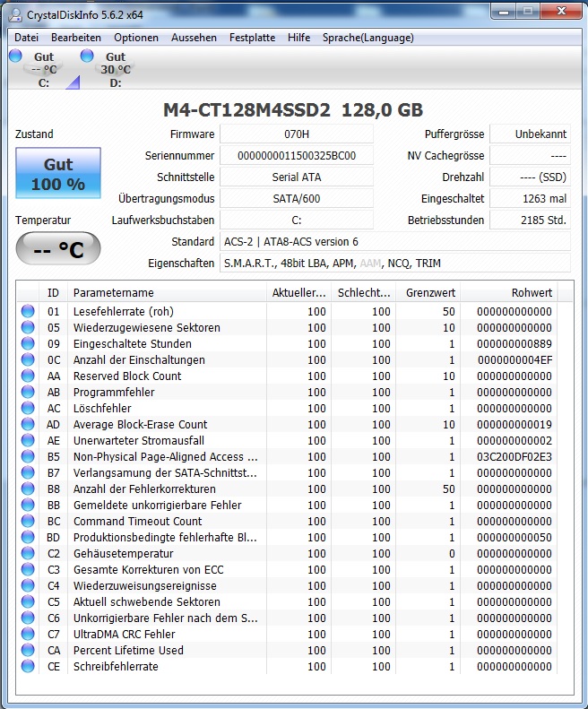
Task: Open the Aussehen menu
Action: [x=194, y=38]
